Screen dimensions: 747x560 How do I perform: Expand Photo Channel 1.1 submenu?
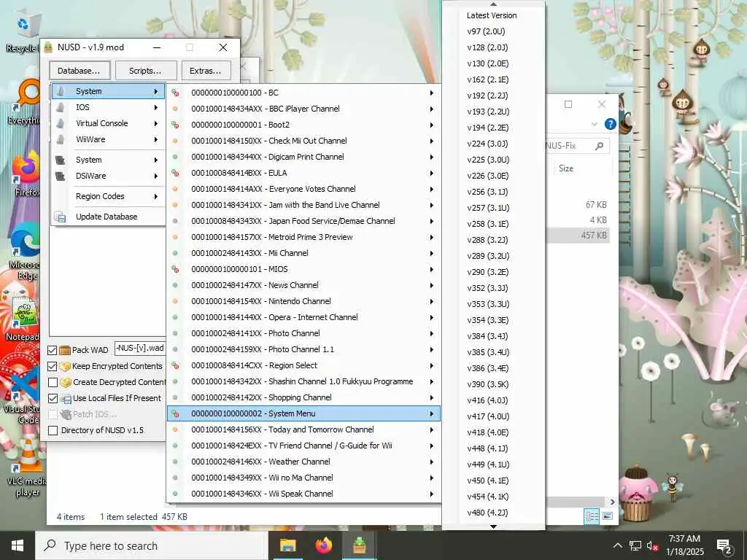(x=303, y=349)
